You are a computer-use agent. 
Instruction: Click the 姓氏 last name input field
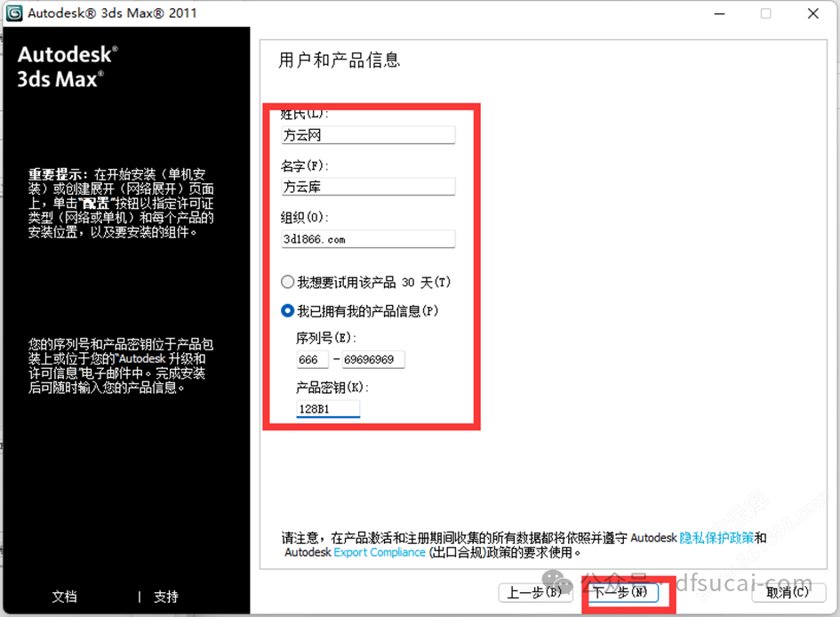(367, 134)
